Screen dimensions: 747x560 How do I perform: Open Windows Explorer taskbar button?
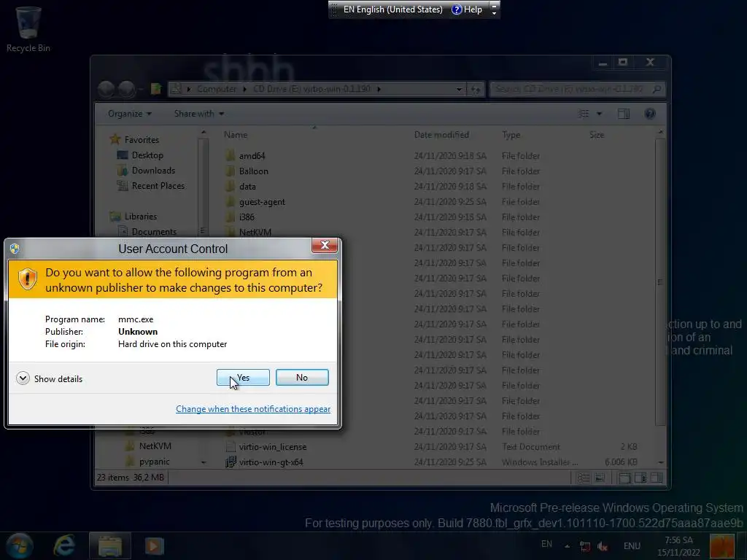point(110,545)
